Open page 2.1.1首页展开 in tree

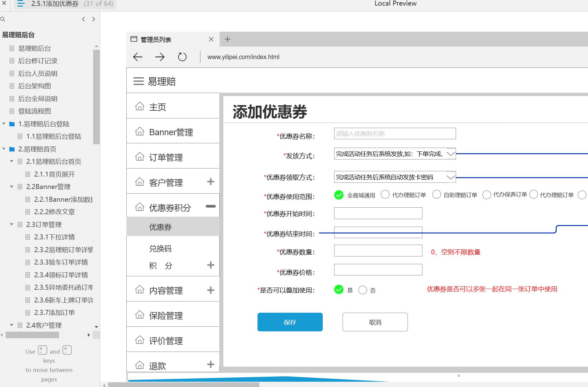point(54,174)
